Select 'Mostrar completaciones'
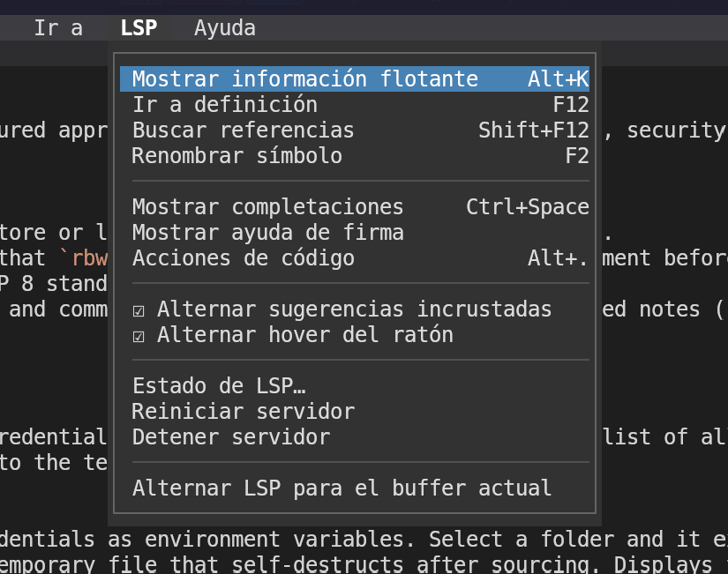This screenshot has width=728, height=574. pyautogui.click(x=267, y=206)
